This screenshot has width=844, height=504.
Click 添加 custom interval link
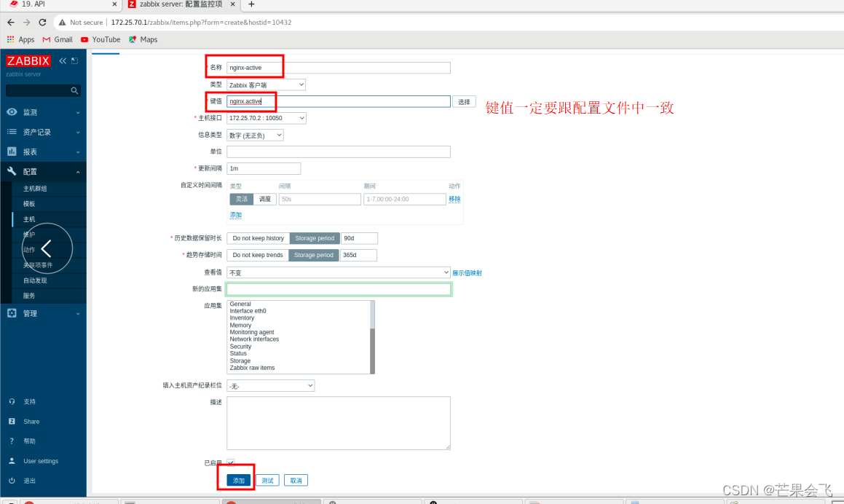(236, 215)
